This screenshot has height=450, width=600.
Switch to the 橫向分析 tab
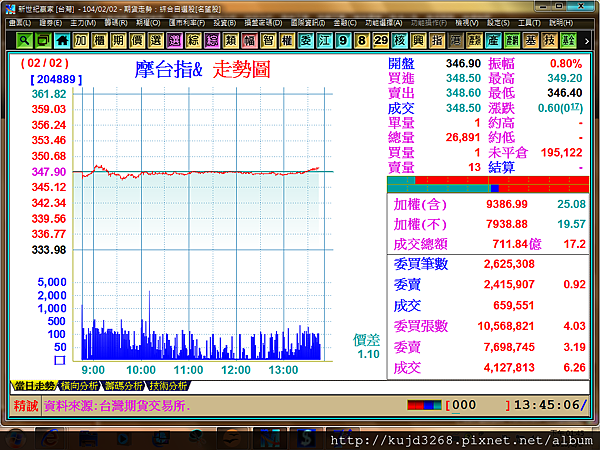click(x=79, y=386)
